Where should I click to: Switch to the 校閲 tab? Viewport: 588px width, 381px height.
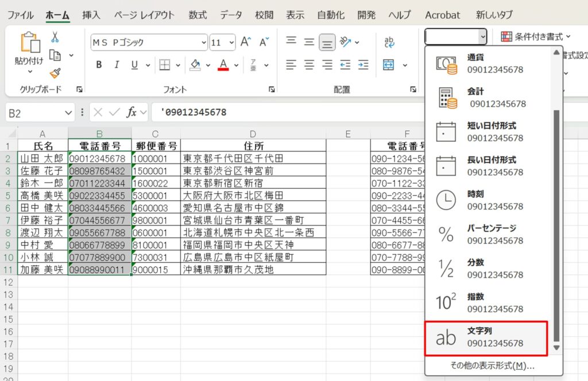click(x=264, y=15)
